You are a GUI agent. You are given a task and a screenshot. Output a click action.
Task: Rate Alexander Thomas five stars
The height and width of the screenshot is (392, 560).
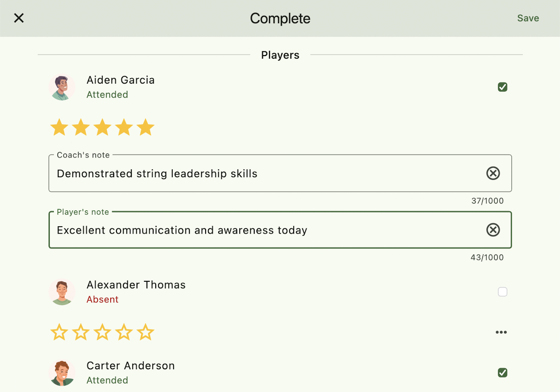tap(146, 332)
